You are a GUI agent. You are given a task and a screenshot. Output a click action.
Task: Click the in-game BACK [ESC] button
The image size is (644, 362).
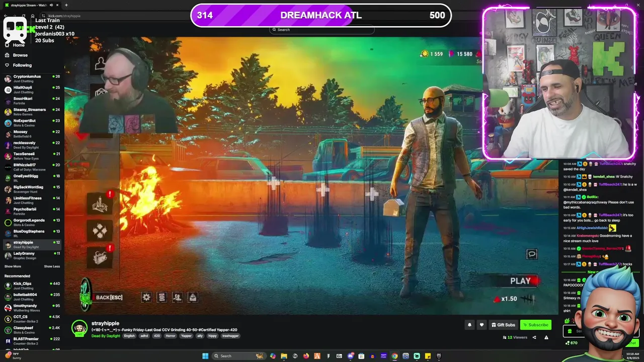point(109,298)
